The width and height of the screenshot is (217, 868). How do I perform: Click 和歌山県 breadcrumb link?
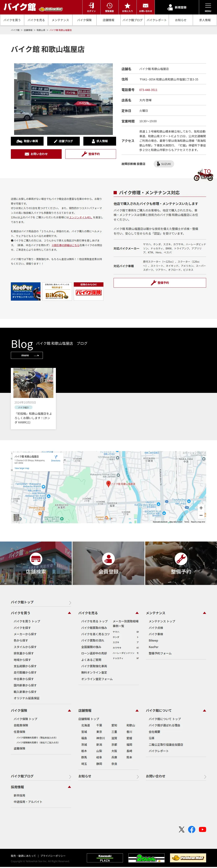point(41,30)
